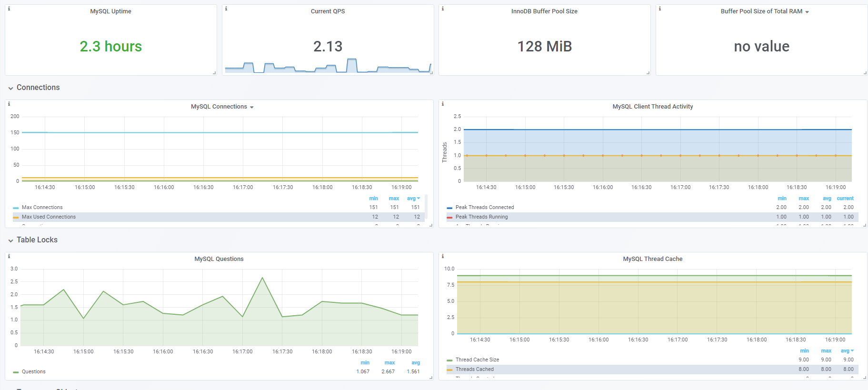The height and width of the screenshot is (390, 868).
Task: Sort Client Thread Activity legend by current
Action: coord(845,199)
